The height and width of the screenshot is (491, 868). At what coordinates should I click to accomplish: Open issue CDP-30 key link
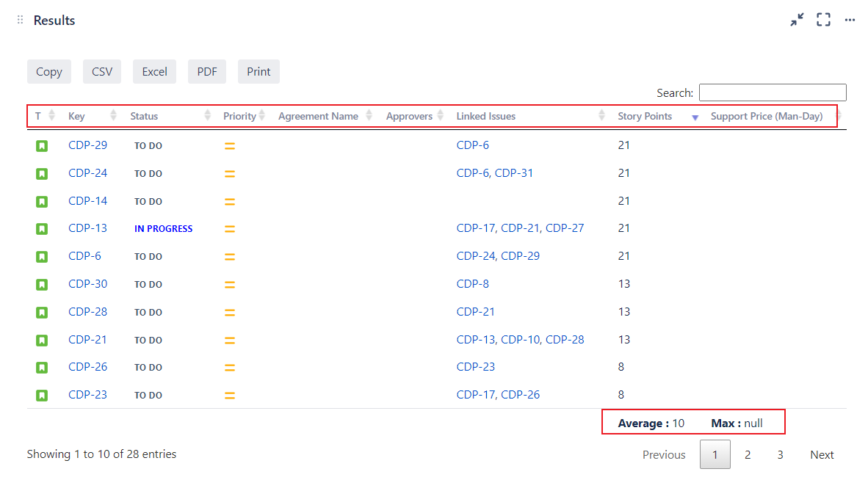tap(87, 283)
